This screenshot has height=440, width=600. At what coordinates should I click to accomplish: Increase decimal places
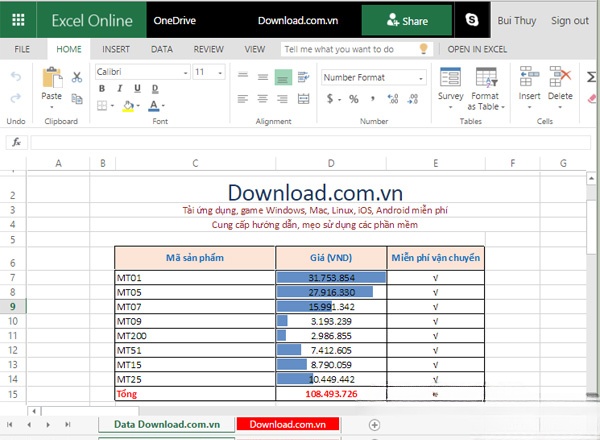coord(393,99)
